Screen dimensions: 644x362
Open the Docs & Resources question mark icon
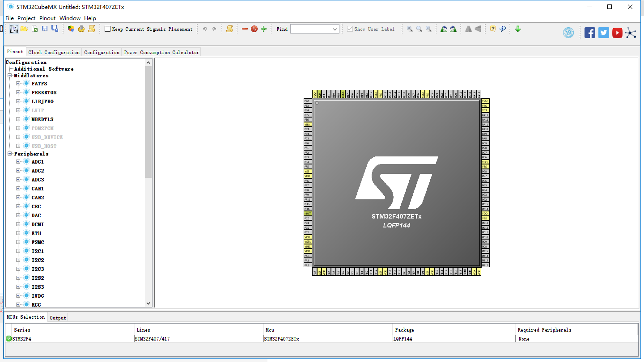click(492, 29)
